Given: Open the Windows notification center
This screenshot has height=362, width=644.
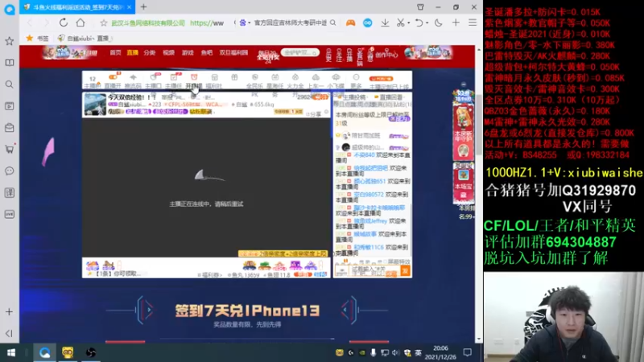Looking at the screenshot, I should pyautogui.click(x=468, y=352).
